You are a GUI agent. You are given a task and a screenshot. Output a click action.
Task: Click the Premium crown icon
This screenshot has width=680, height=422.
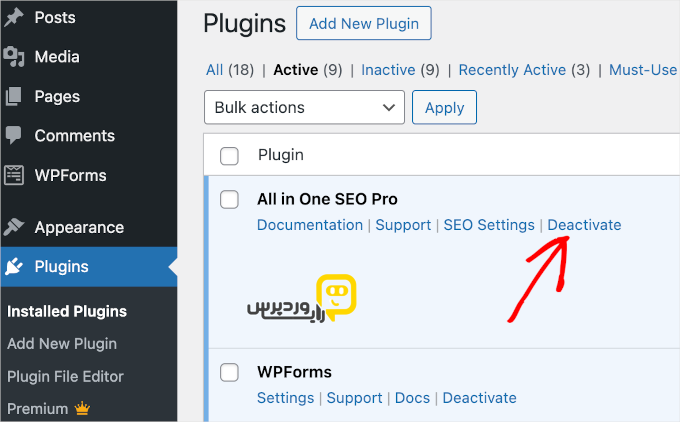coord(84,409)
